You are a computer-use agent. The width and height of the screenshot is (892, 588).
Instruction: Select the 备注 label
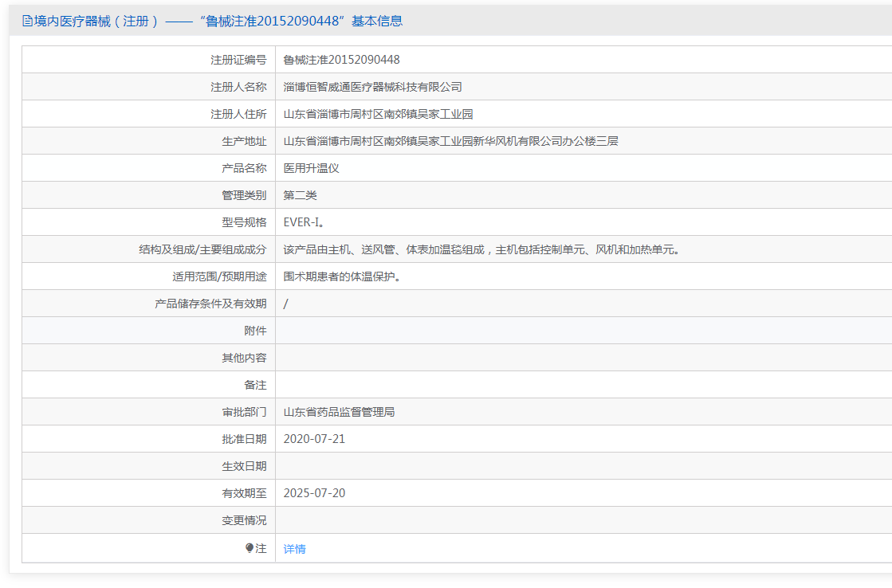[255, 385]
